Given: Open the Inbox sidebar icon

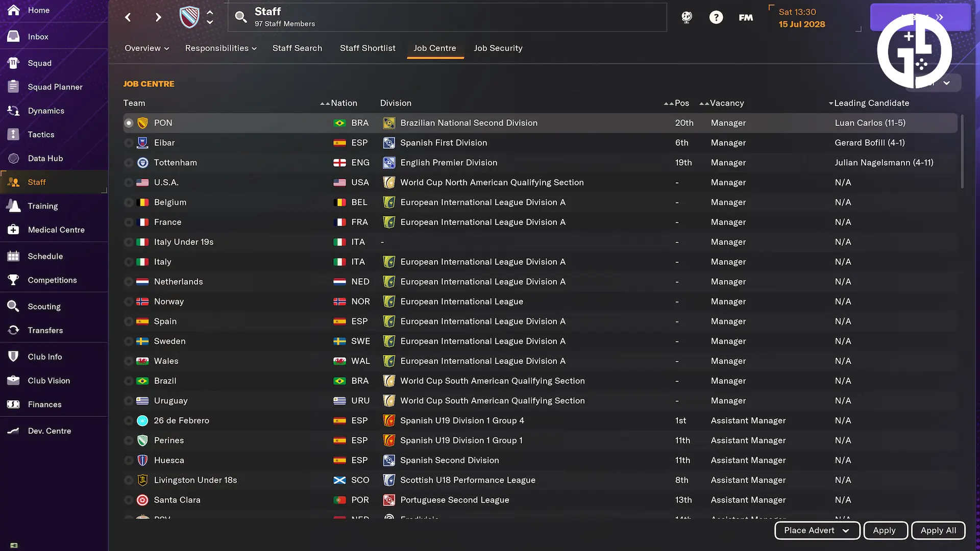Looking at the screenshot, I should [14, 37].
